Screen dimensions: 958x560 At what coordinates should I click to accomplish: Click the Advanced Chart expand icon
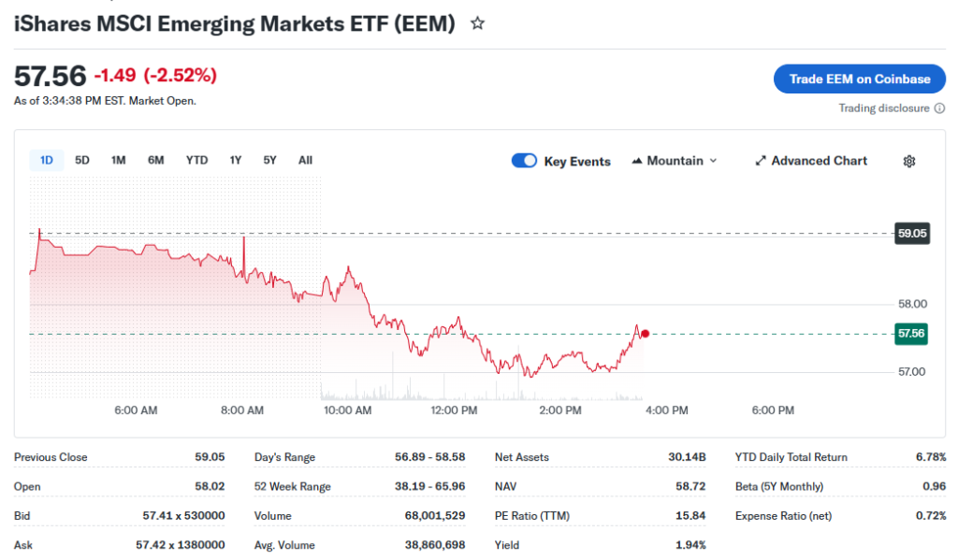(761, 161)
